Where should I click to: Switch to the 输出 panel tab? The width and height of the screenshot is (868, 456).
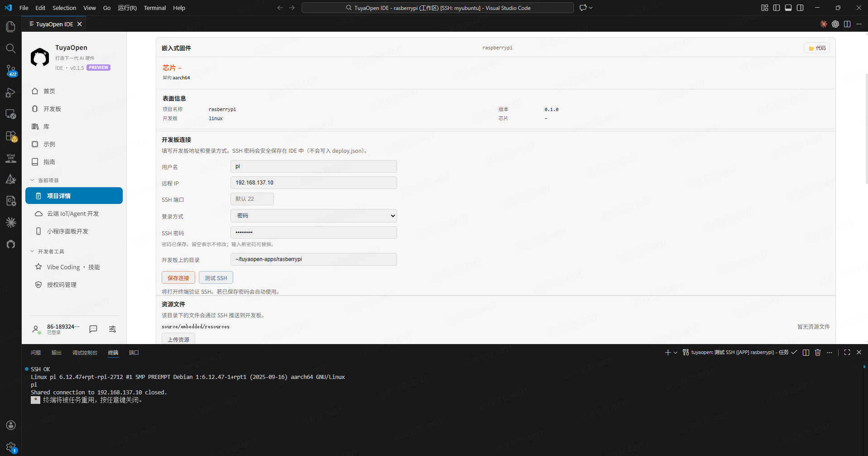(57, 353)
